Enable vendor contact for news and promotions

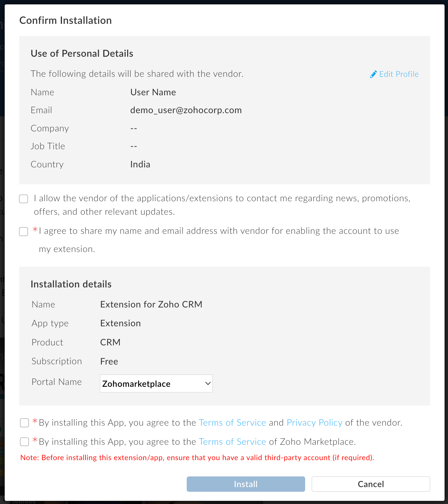(24, 199)
